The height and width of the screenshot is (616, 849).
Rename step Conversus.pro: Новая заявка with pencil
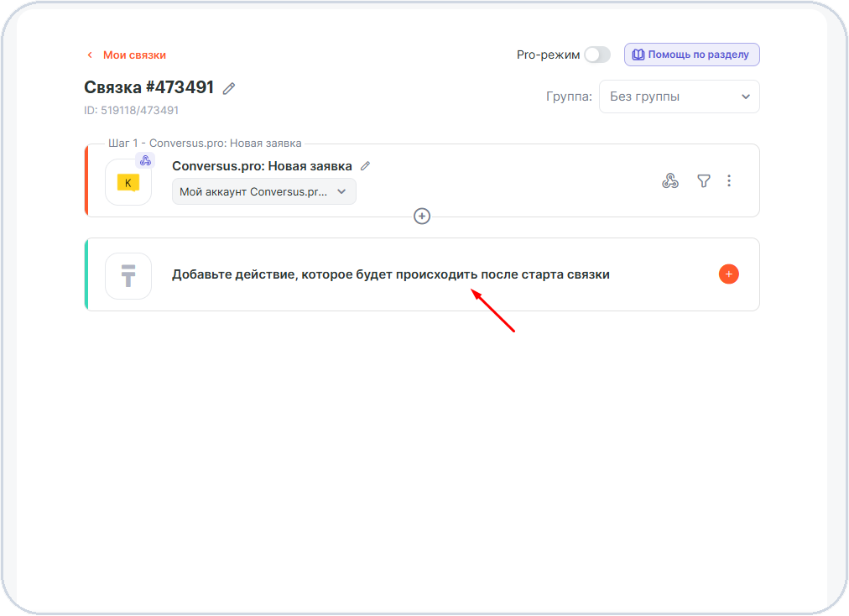click(x=366, y=166)
